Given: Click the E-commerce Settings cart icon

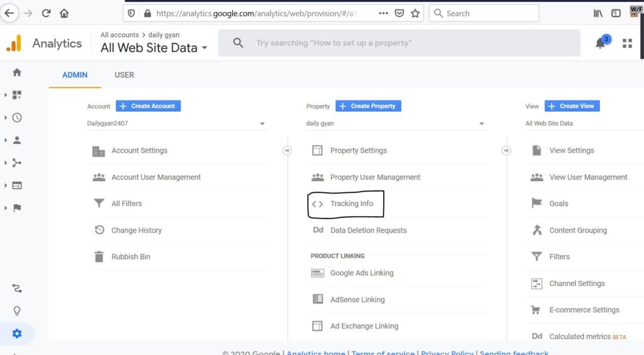Looking at the screenshot, I should (536, 310).
